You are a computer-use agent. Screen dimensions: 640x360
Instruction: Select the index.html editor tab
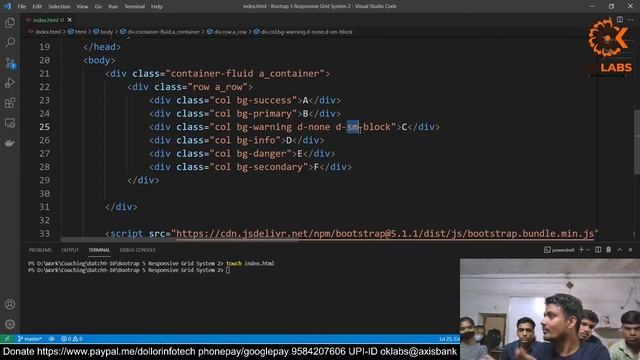tap(48, 20)
